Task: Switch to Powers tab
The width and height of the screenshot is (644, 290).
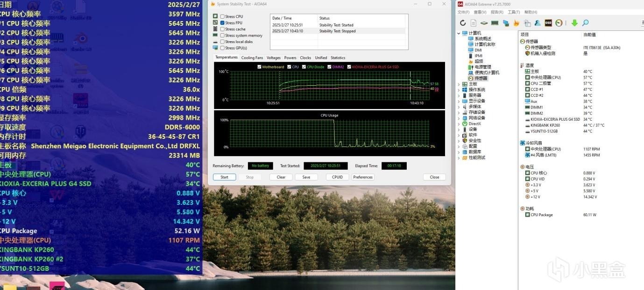Action: click(x=290, y=58)
